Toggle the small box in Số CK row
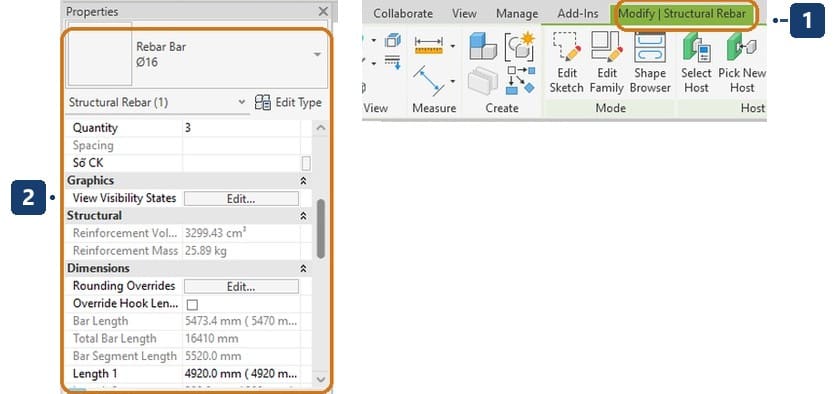Viewport: 837px width, 394px height. [x=306, y=163]
